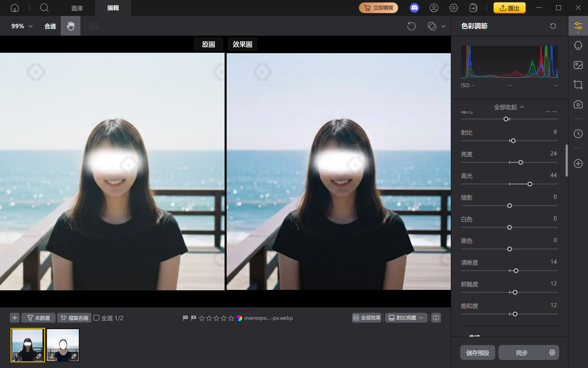Screen dimensions: 588x368
Task: Click the 高光 slider handle
Action: [530, 184]
